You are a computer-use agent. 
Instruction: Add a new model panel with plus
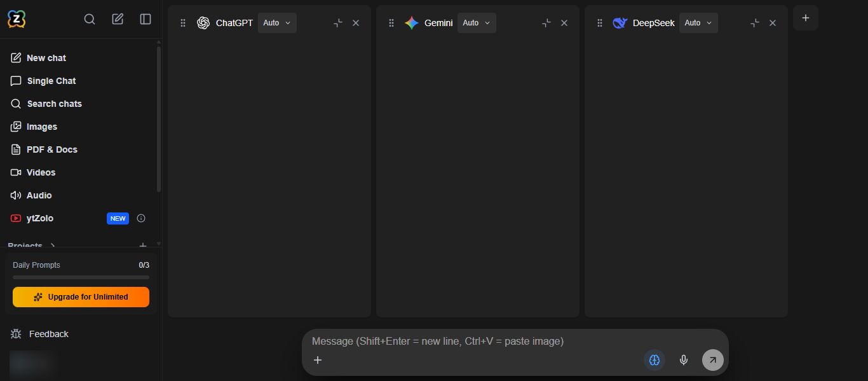click(805, 18)
